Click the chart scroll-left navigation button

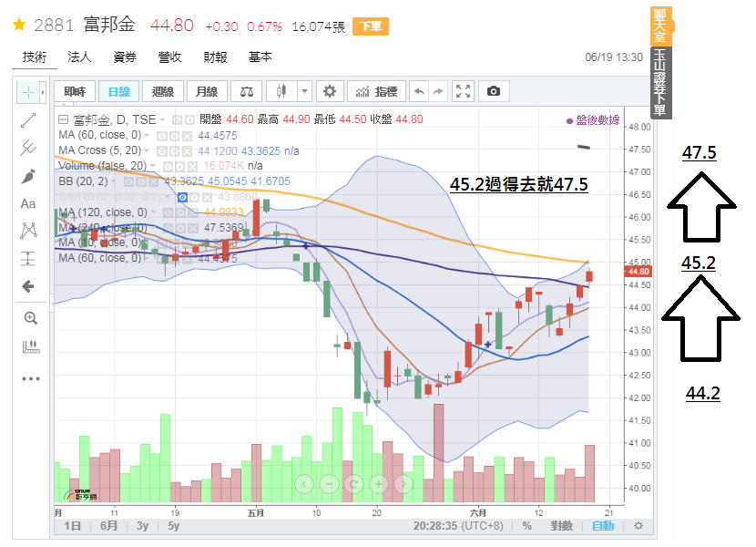tap(304, 483)
